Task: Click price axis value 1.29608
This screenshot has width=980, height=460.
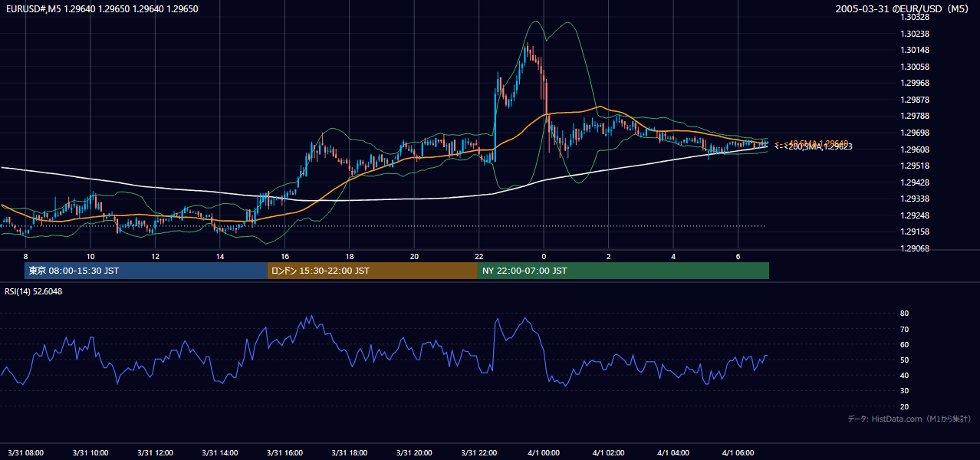Action: coord(916,149)
